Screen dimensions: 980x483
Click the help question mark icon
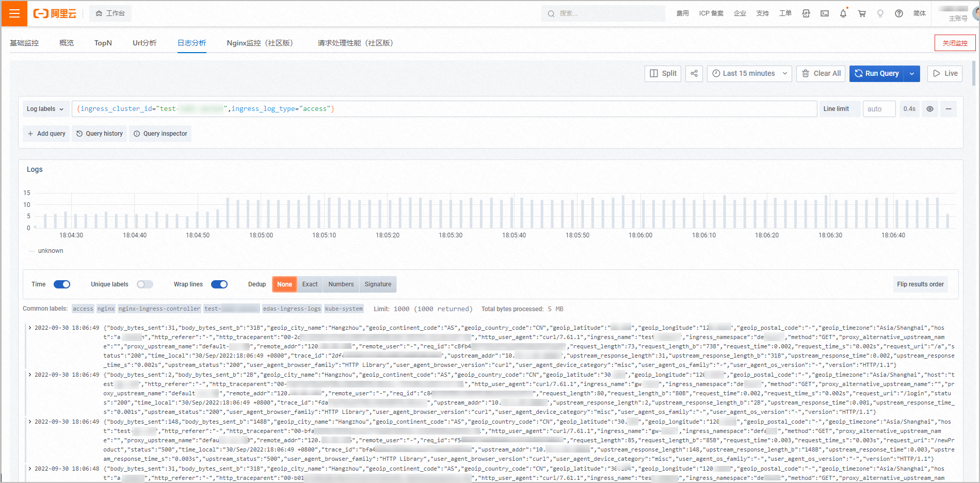click(899, 13)
